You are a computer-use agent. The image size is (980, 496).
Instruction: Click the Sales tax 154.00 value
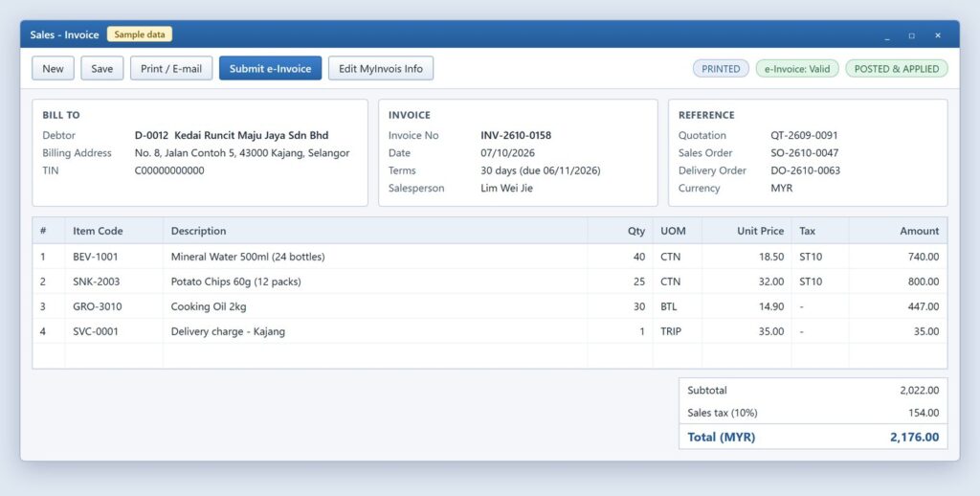(x=924, y=413)
